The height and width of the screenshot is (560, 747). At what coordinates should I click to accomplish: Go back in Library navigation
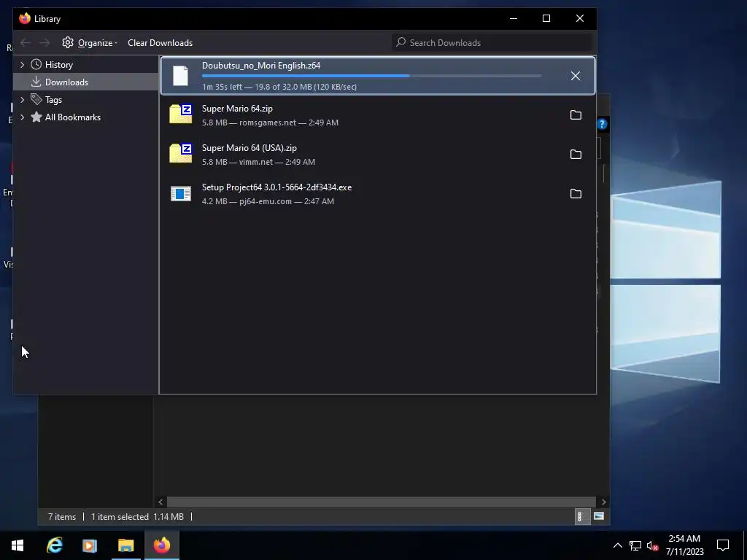26,43
